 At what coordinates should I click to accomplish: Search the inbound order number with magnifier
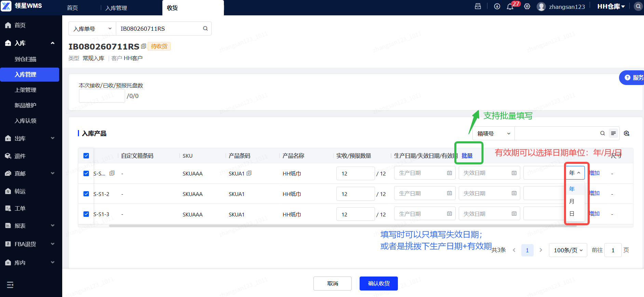coord(205,29)
